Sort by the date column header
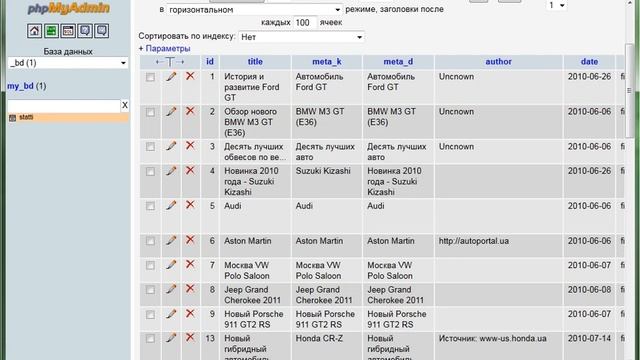The width and height of the screenshot is (640, 360). coord(589,62)
